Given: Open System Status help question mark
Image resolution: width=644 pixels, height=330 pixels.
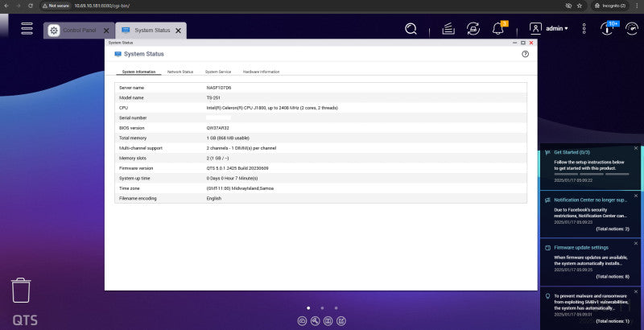Looking at the screenshot, I should click(525, 54).
